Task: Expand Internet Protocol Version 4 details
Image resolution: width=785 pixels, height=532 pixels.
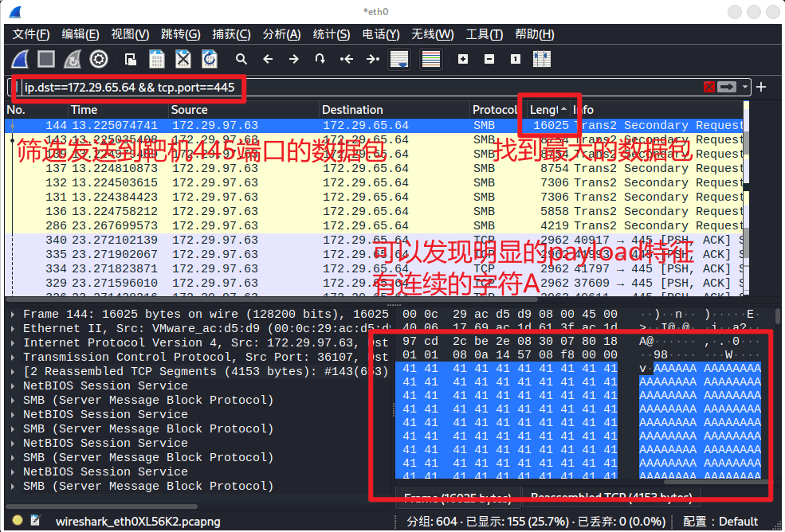Action: [x=14, y=343]
